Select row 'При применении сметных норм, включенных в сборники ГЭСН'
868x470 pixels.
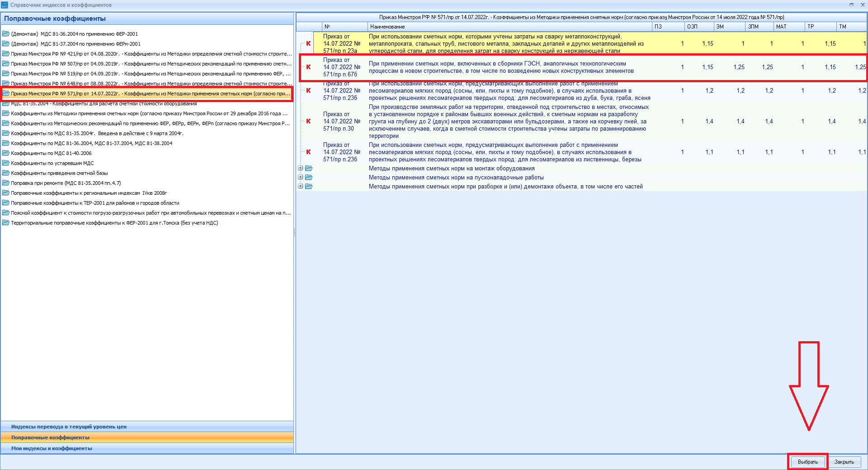coord(582,67)
